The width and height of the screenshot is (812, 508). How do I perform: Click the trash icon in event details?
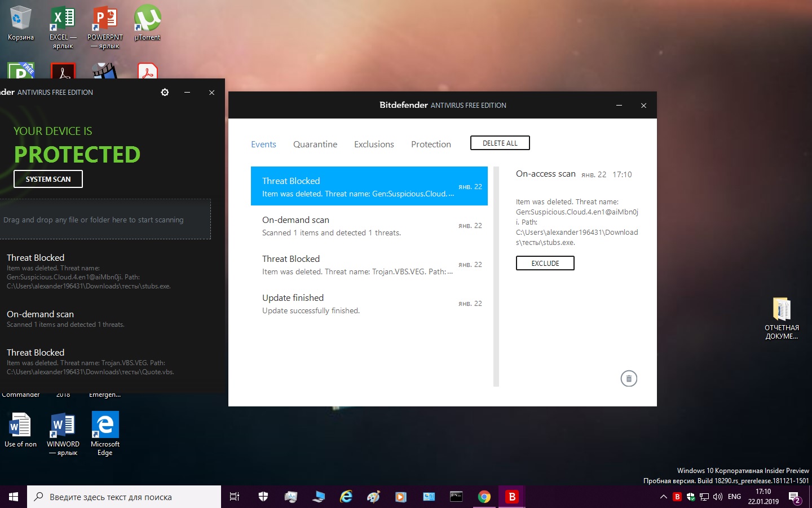click(x=629, y=379)
